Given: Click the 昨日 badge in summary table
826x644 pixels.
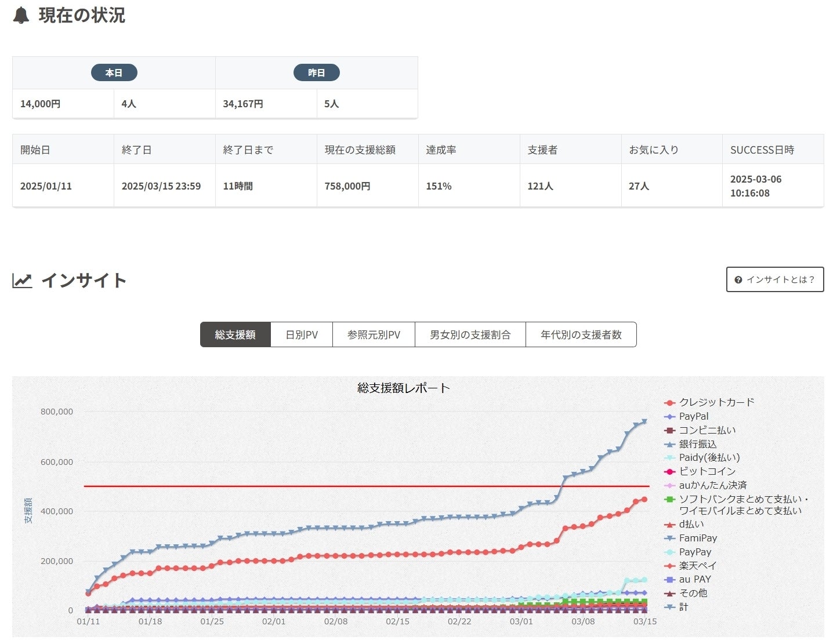Looking at the screenshot, I should 316,73.
